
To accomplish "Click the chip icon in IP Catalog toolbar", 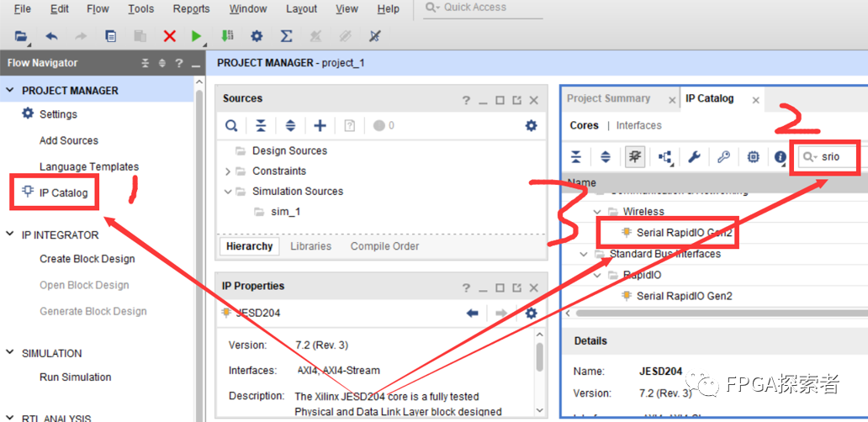I will pyautogui.click(x=753, y=157).
